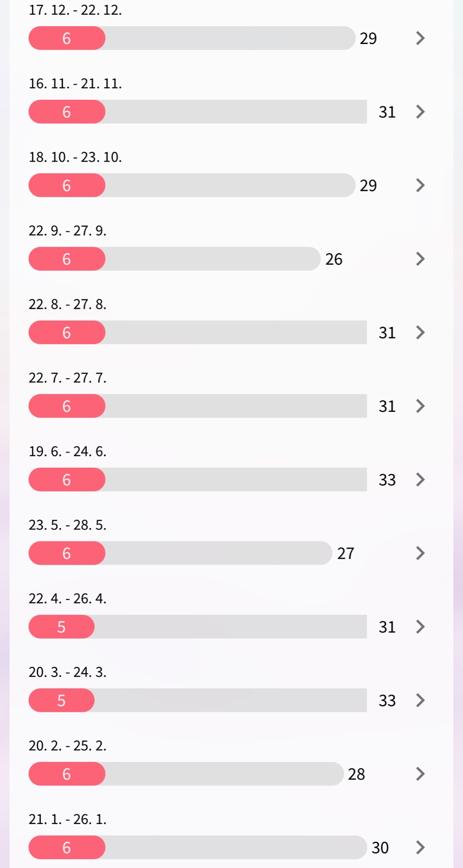Click the 26-day cycle length bar
This screenshot has height=868, width=463.
point(212,259)
